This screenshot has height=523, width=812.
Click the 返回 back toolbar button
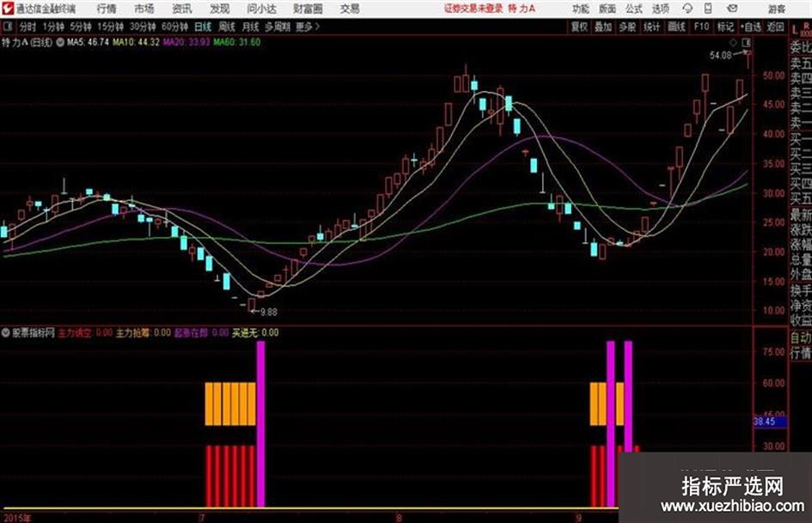(x=775, y=27)
